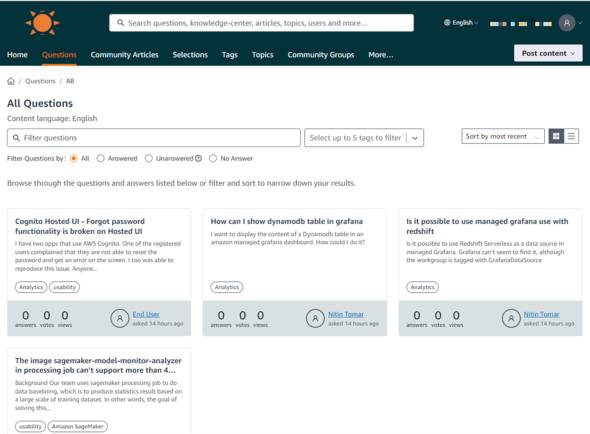The width and height of the screenshot is (590, 434).
Task: Select the Unanswered radio button
Action: (149, 158)
